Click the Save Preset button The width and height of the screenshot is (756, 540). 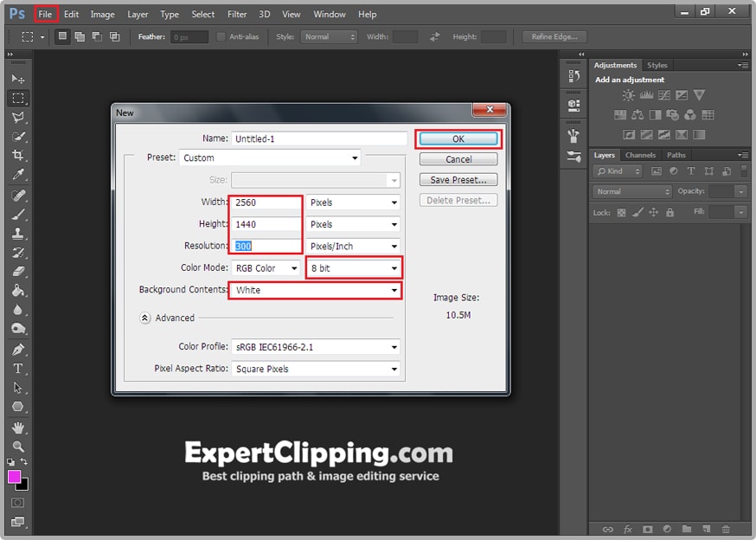click(x=458, y=180)
